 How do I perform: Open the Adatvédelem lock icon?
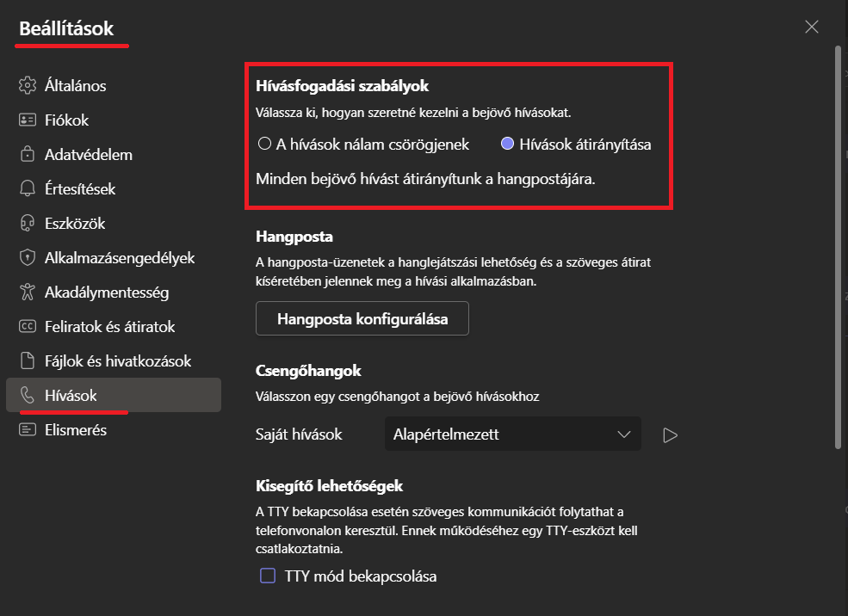click(28, 155)
